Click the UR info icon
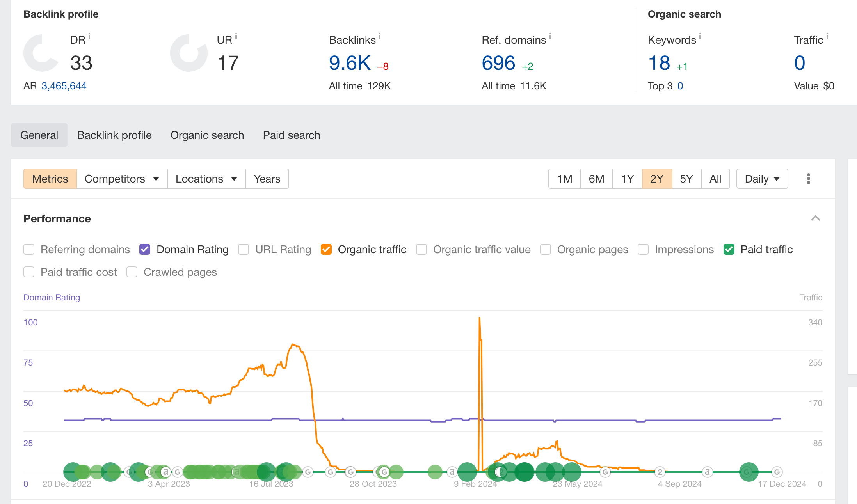The width and height of the screenshot is (857, 504). [x=236, y=36]
